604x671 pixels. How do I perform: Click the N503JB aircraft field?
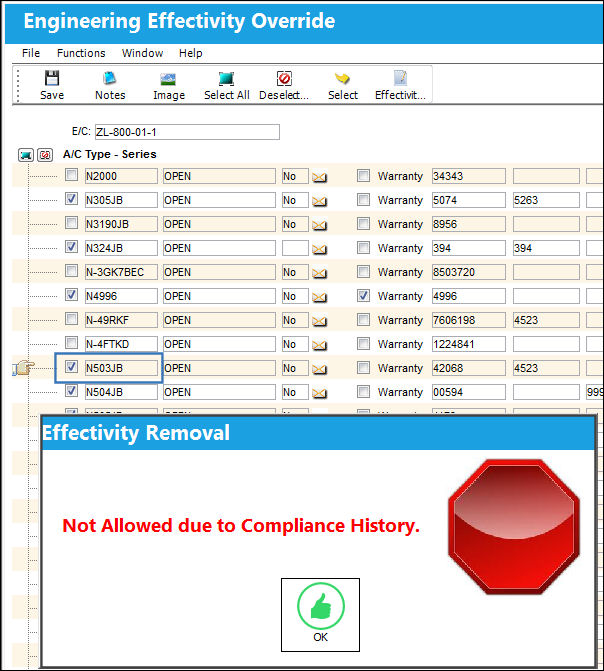(121, 368)
